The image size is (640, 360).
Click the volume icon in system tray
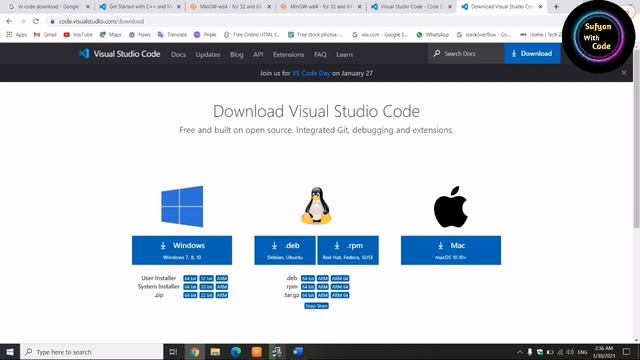tap(570, 352)
